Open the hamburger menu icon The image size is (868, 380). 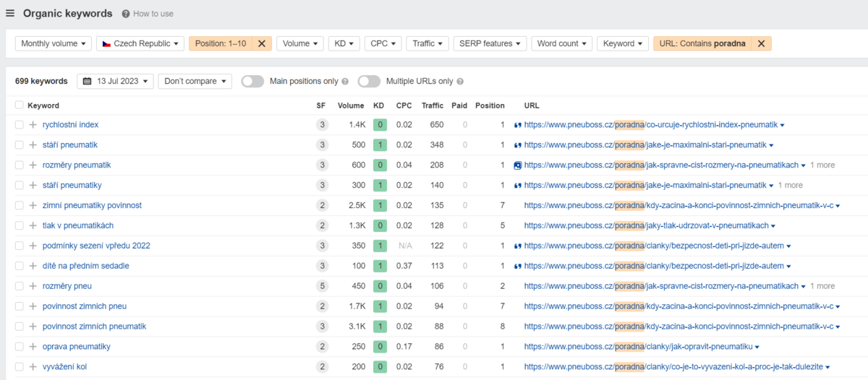pos(10,14)
